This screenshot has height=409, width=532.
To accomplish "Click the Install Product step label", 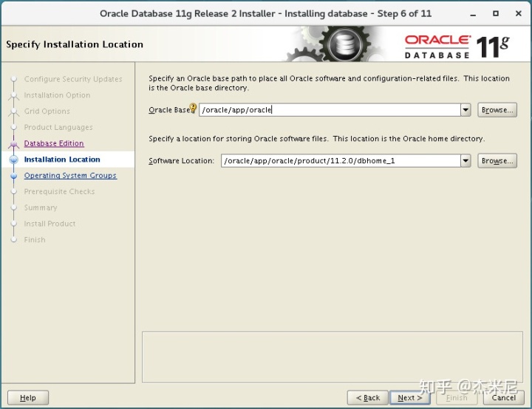I will [x=50, y=224].
